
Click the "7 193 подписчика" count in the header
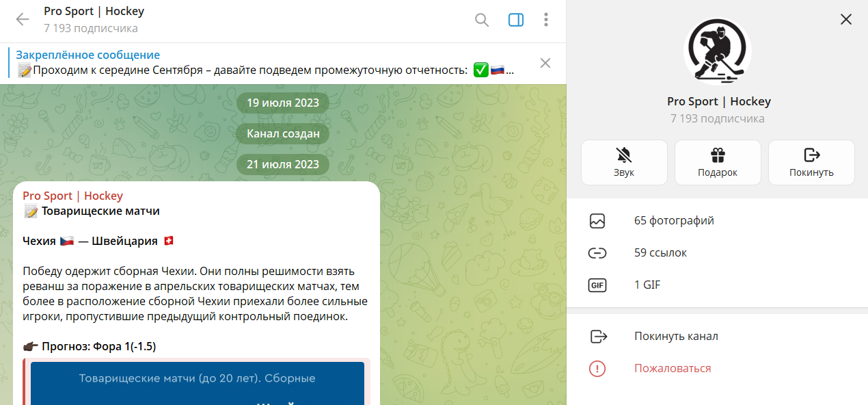click(91, 28)
